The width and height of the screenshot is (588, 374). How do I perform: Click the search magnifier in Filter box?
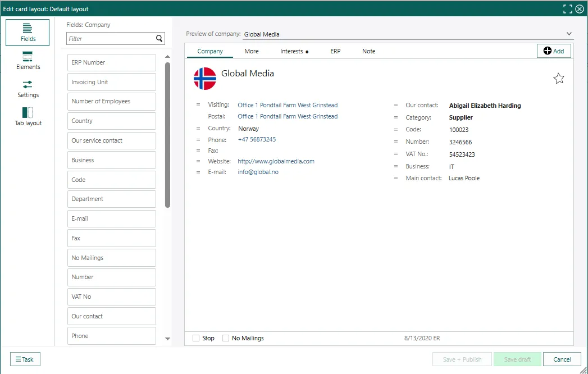point(159,39)
